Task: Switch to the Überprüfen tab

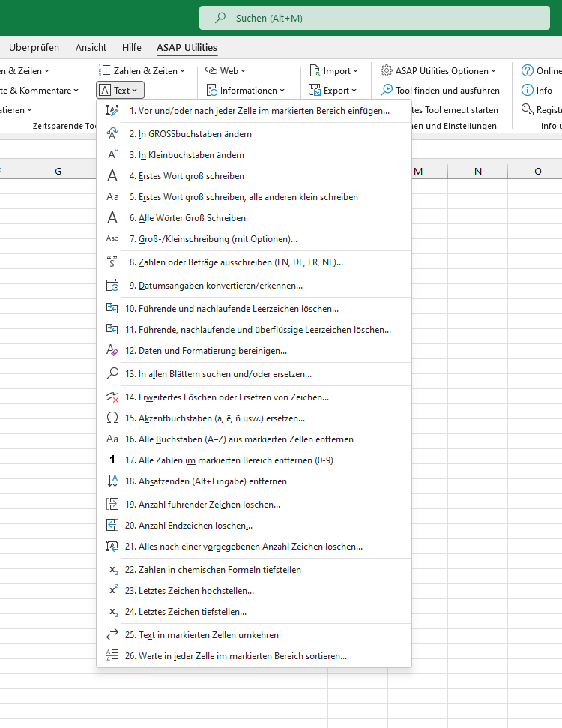Action: pos(34,47)
